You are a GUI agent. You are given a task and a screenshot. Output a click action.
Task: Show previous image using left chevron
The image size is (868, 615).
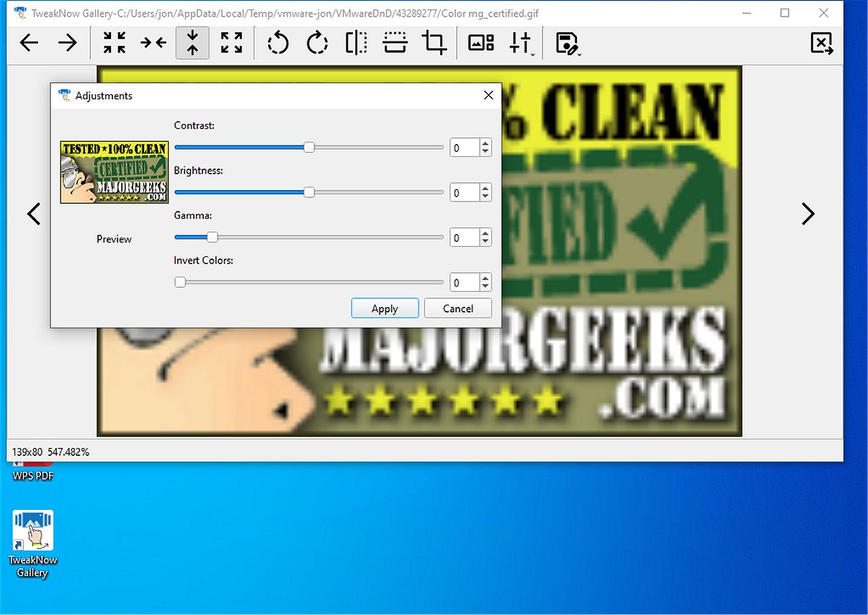tap(34, 214)
